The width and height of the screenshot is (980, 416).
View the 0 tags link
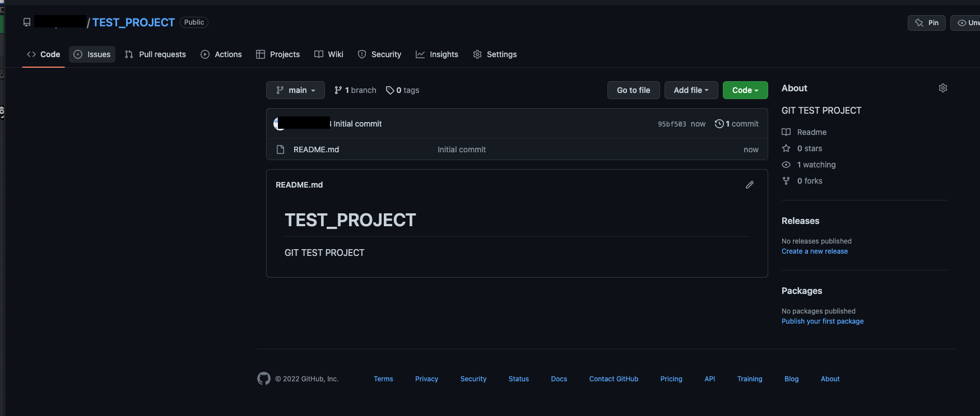(402, 90)
